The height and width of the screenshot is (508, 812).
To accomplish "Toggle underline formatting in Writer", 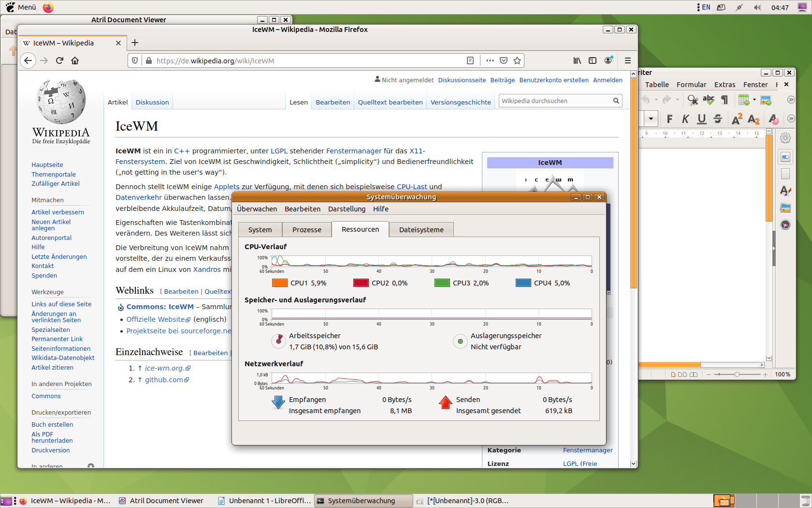I will point(702,119).
